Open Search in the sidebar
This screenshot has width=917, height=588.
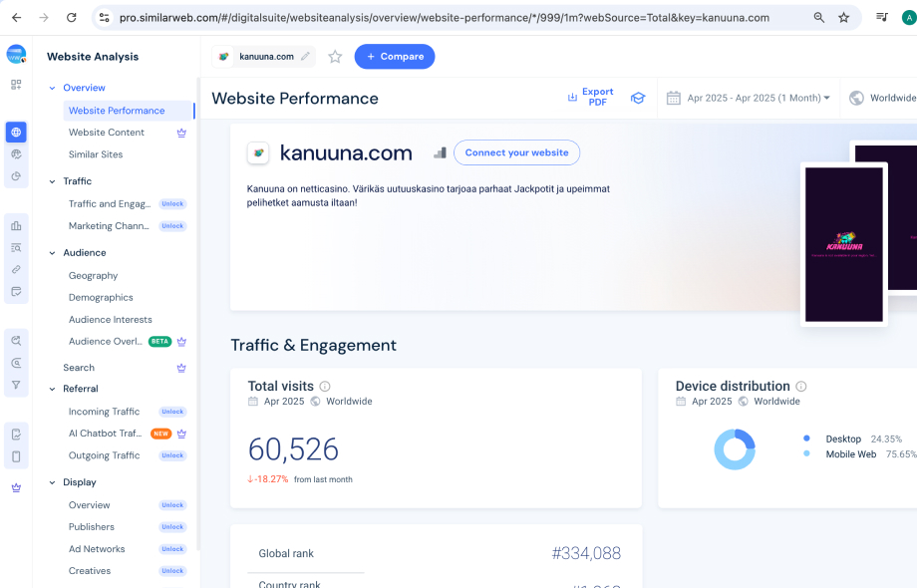pos(79,368)
